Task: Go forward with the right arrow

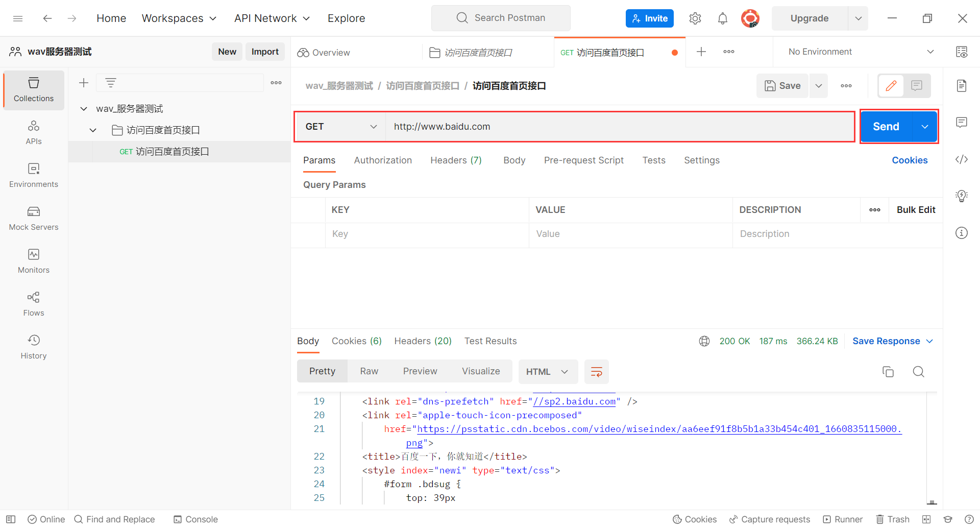Action: [x=72, y=18]
